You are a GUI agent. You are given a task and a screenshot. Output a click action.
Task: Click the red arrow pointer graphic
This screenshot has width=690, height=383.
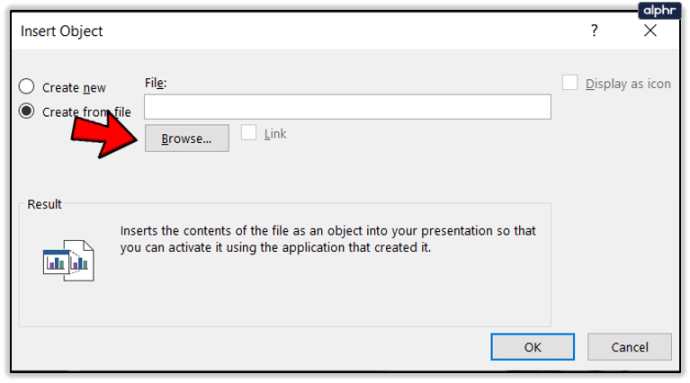click(104, 134)
